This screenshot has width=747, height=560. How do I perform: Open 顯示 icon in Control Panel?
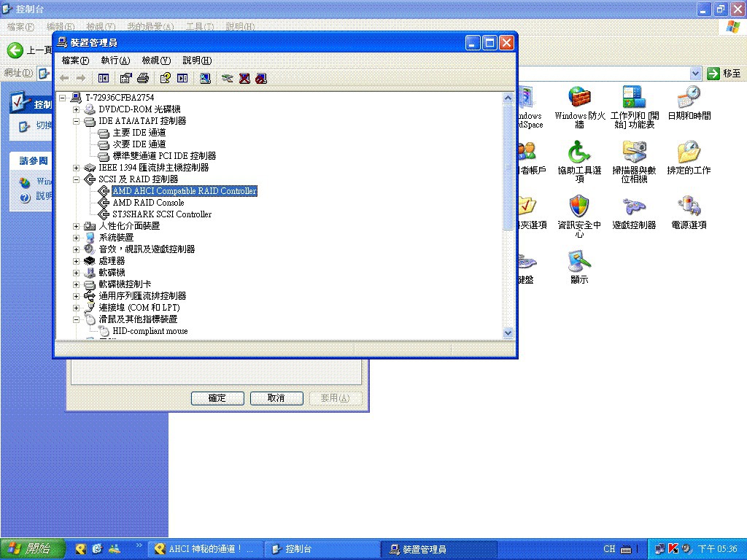[579, 267]
